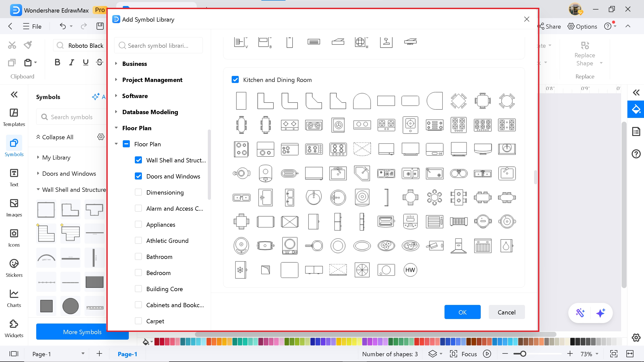Open the Charts sidebar panel
The width and height of the screenshot is (644, 362).
(x=14, y=298)
